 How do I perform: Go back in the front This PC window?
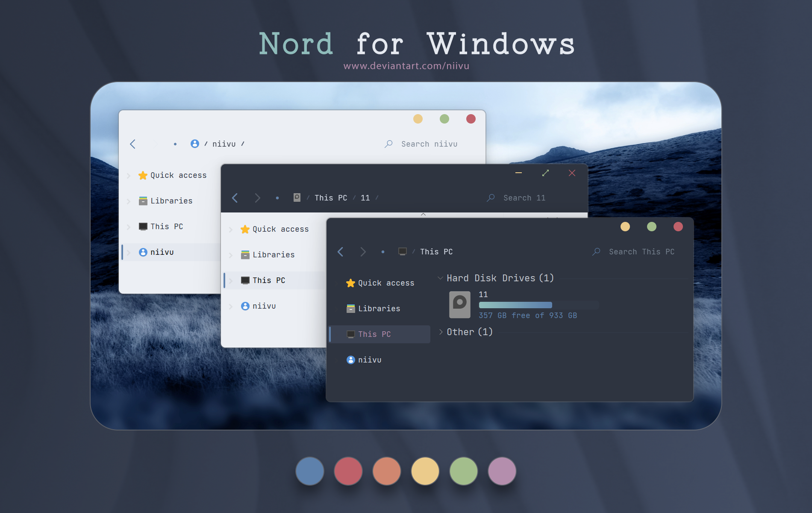(x=340, y=252)
